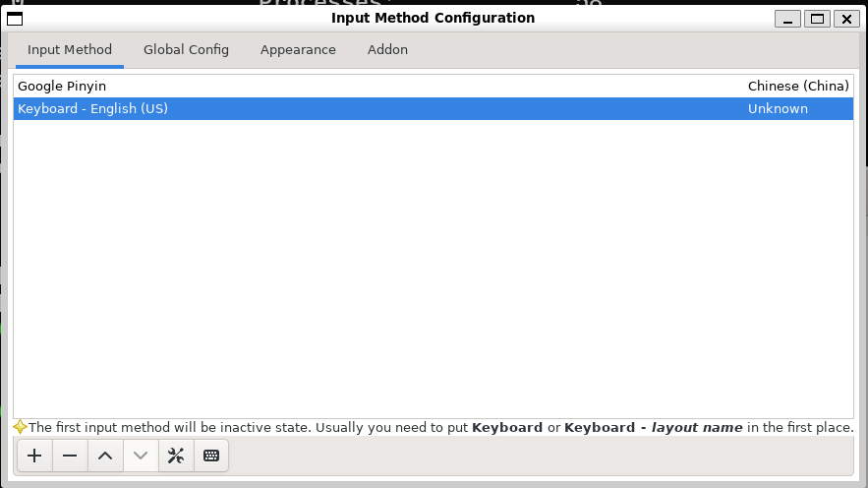The width and height of the screenshot is (868, 488).
Task: Open configuration for selected input method
Action: (176, 456)
